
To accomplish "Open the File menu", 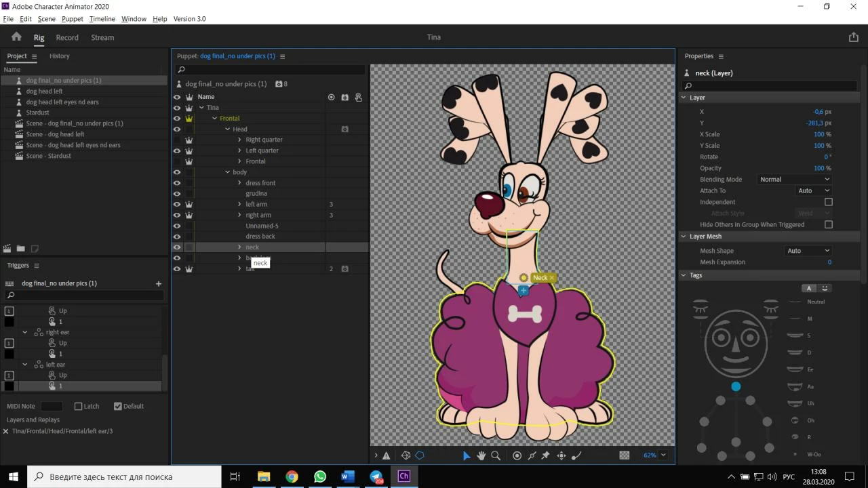I will click(x=8, y=19).
